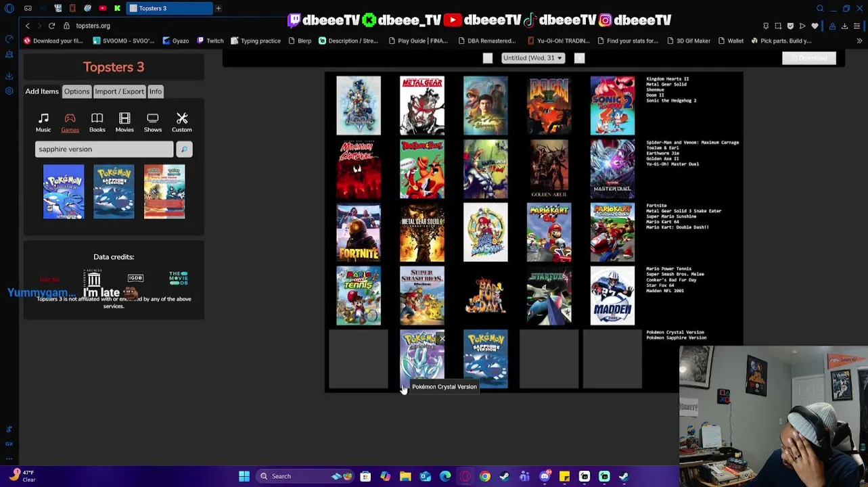Open the Kick pinned tab

click(117, 8)
